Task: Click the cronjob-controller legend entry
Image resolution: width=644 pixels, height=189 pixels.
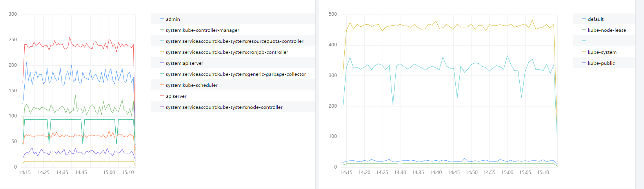Action: click(x=227, y=52)
